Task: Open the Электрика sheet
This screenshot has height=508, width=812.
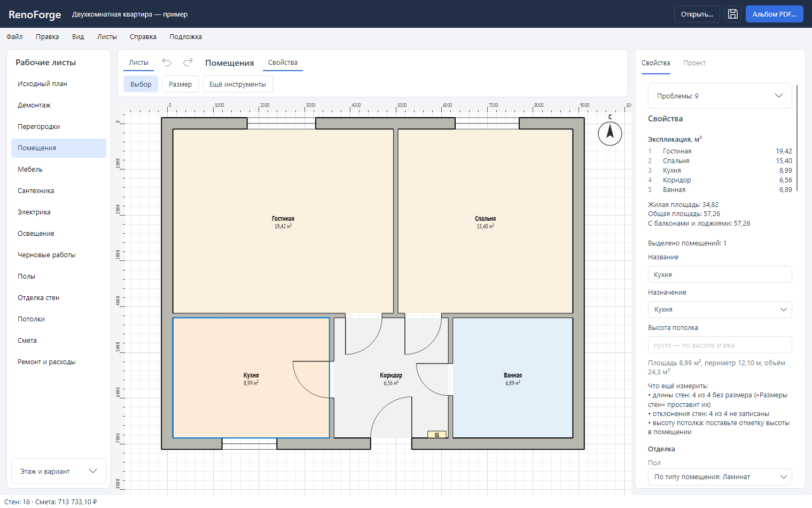Action: [59, 212]
